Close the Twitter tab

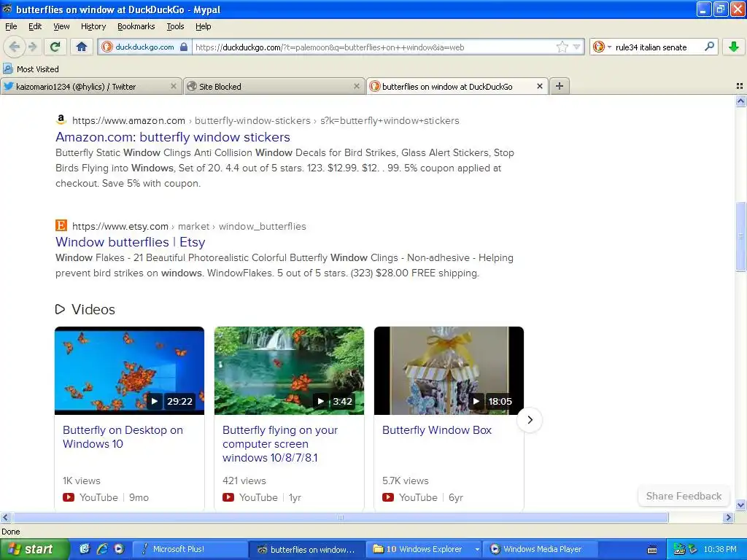174,86
